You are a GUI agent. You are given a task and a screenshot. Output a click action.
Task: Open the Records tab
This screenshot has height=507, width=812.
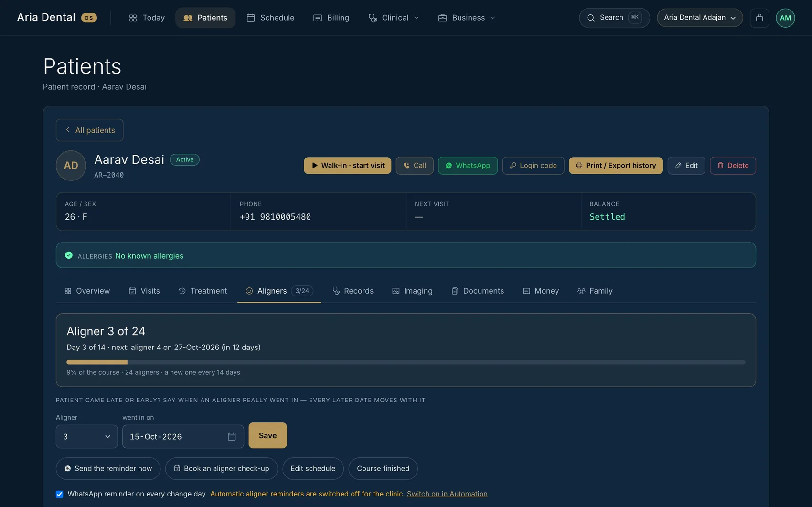click(x=353, y=291)
